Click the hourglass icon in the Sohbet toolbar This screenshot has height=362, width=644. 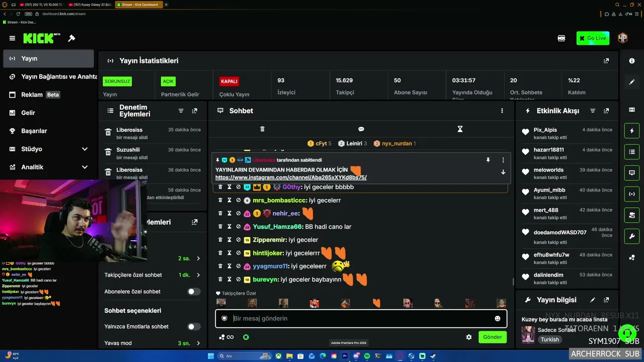point(460,129)
